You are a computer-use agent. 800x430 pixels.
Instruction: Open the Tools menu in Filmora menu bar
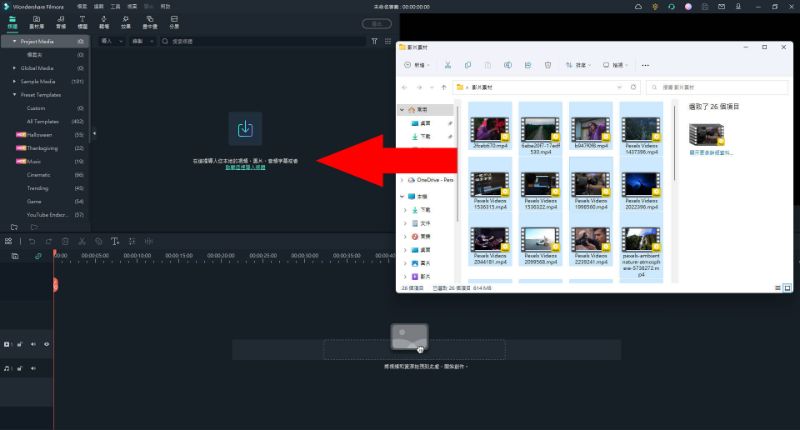pos(115,7)
